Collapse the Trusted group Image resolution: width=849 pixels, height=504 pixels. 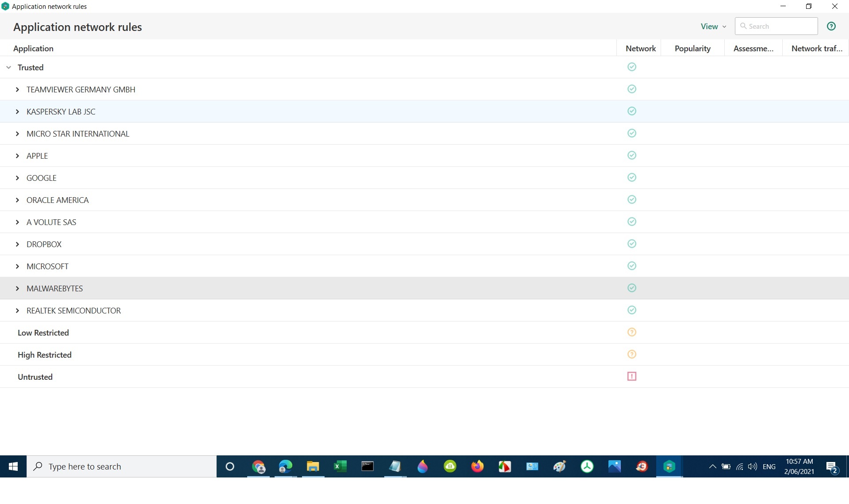coord(8,67)
